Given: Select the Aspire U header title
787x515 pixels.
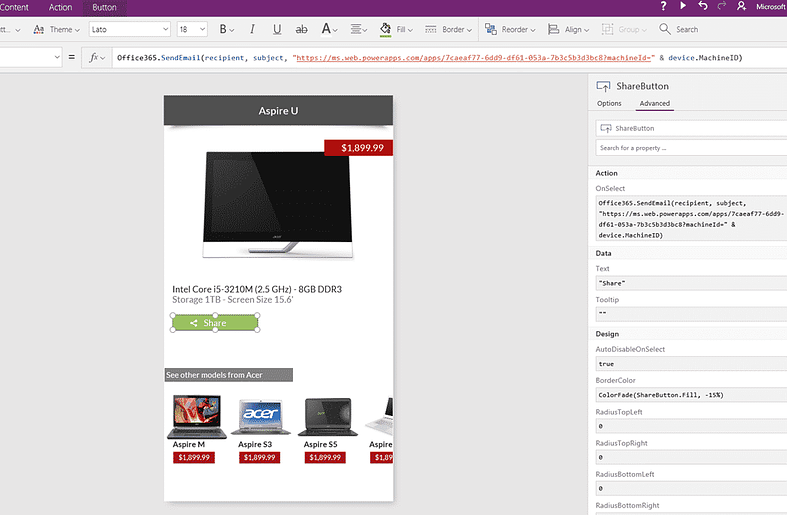Looking at the screenshot, I should 278,111.
